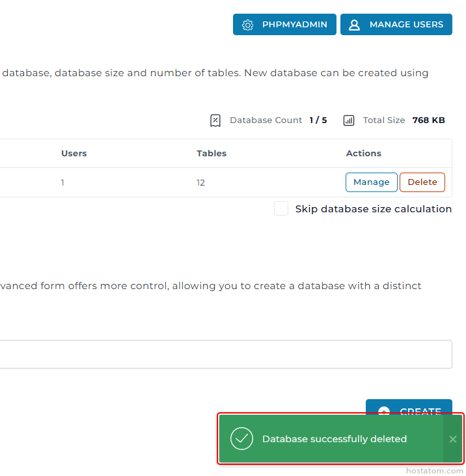The image size is (466, 476).
Task: Click the database name input field
Action: pyautogui.click(x=226, y=354)
